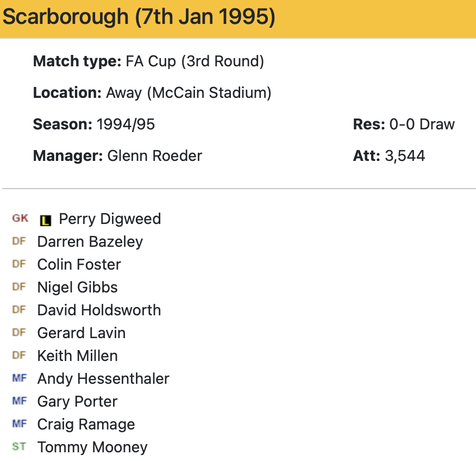Open Gerard Lavin player profile
This screenshot has height=461, width=476.
coord(81,333)
